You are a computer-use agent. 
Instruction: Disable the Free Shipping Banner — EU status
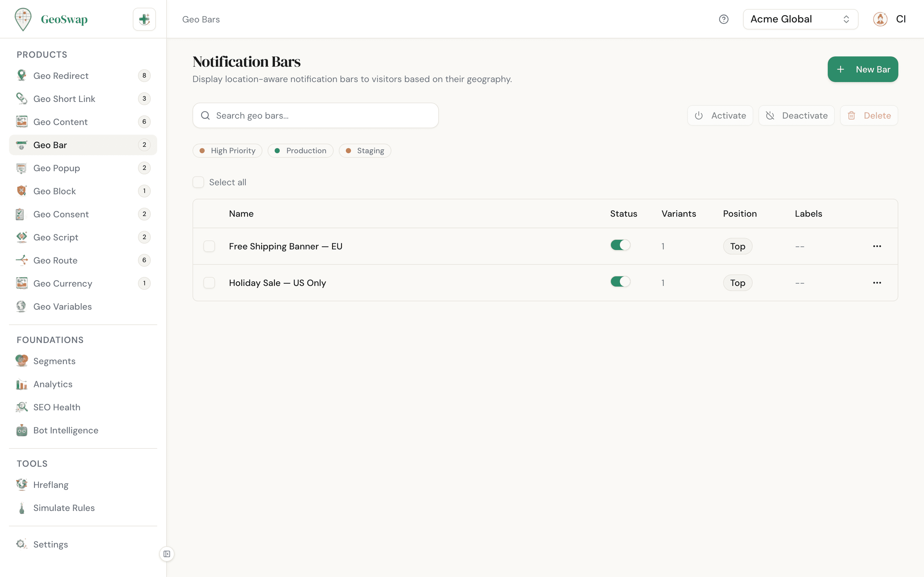[x=620, y=245]
